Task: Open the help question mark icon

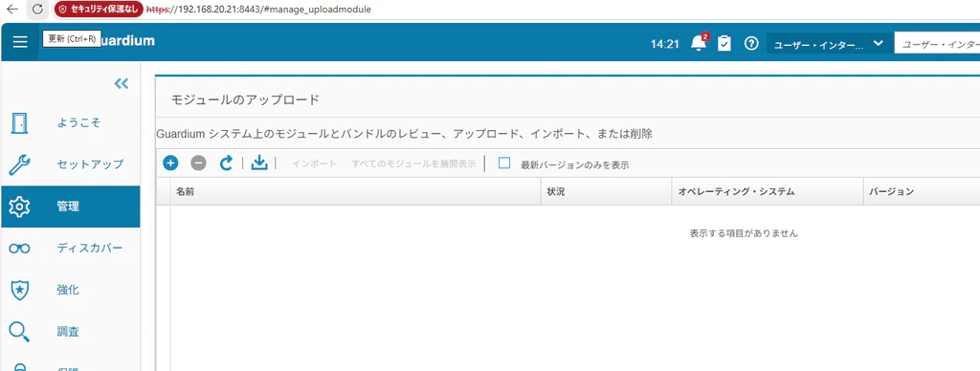Action: pos(751,43)
